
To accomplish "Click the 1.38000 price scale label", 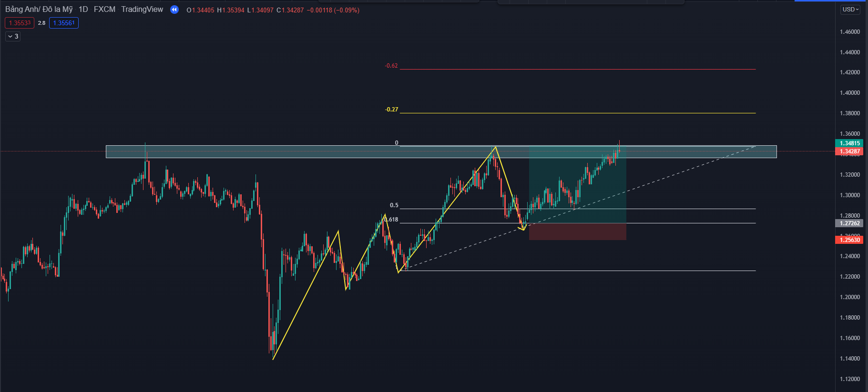I will (850, 113).
